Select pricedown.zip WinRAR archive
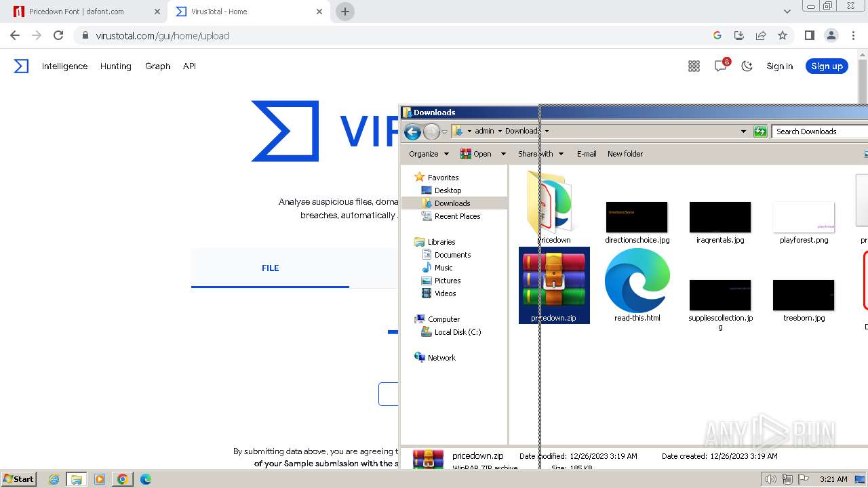868x488 pixels. point(554,285)
